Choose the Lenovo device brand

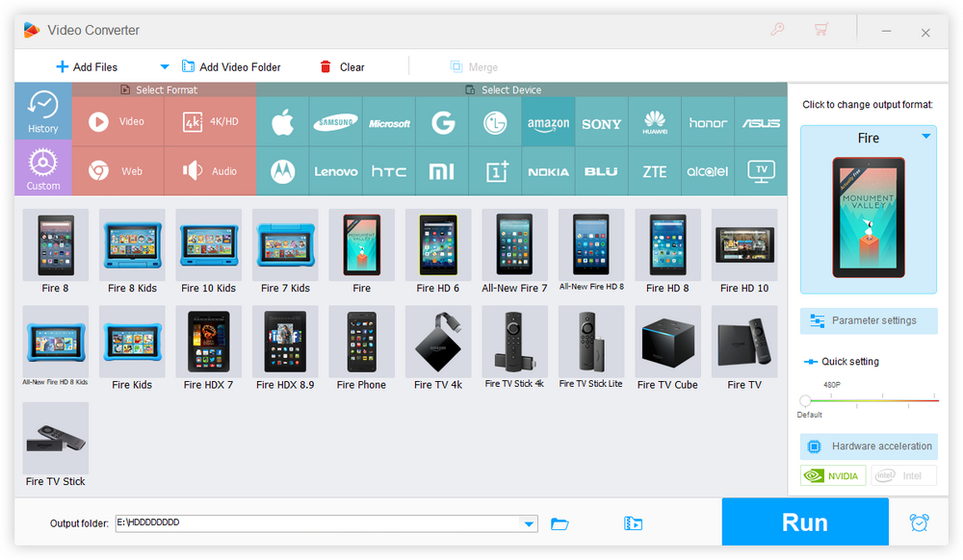click(x=336, y=171)
